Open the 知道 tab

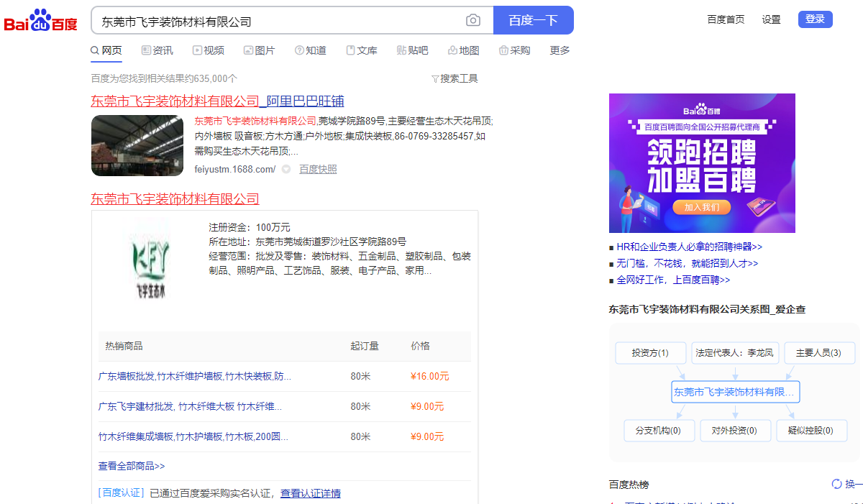[311, 50]
